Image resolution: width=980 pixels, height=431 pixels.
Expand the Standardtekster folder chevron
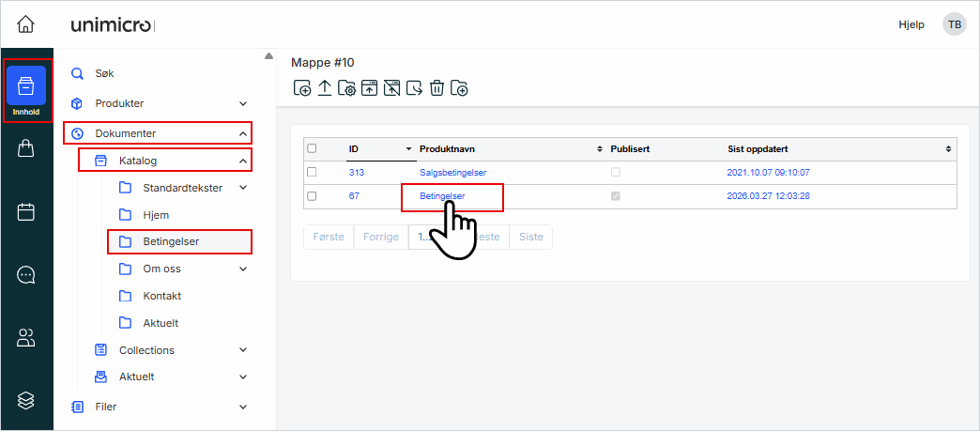click(x=243, y=188)
